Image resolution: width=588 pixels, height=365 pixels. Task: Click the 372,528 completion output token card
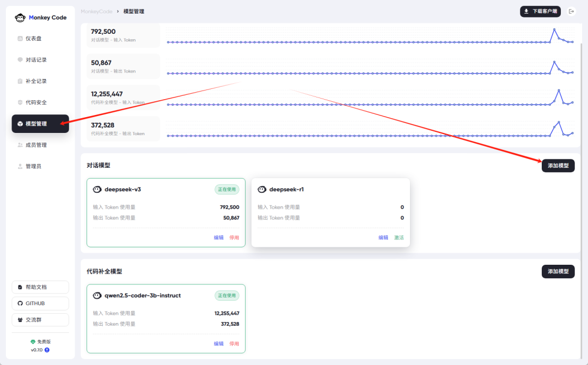(124, 129)
